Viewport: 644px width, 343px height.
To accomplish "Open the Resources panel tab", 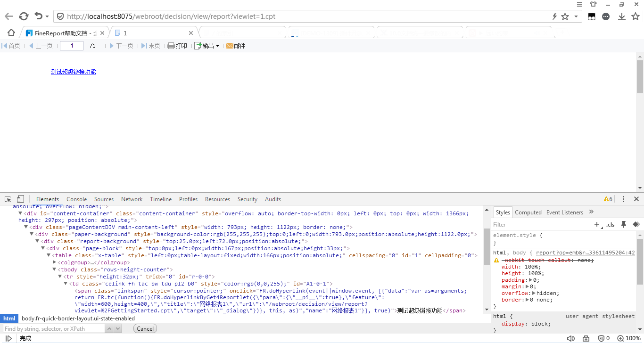I will (218, 199).
